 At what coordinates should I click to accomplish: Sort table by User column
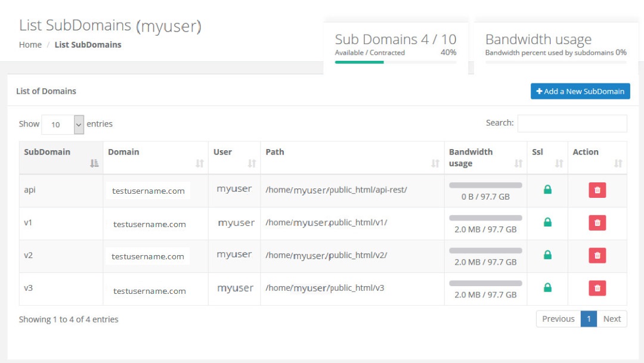coord(234,158)
